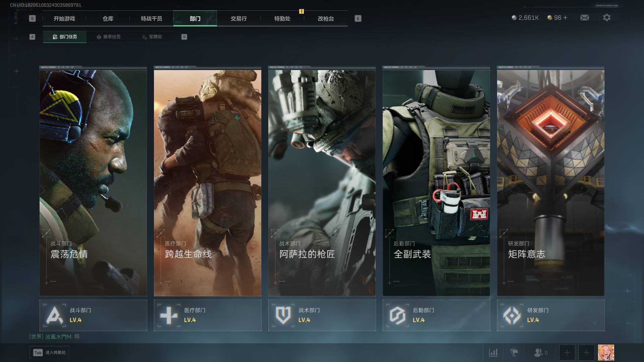Viewport: 644px width, 362px height.
Task: Open the mail envelope icon
Action: tap(584, 18)
